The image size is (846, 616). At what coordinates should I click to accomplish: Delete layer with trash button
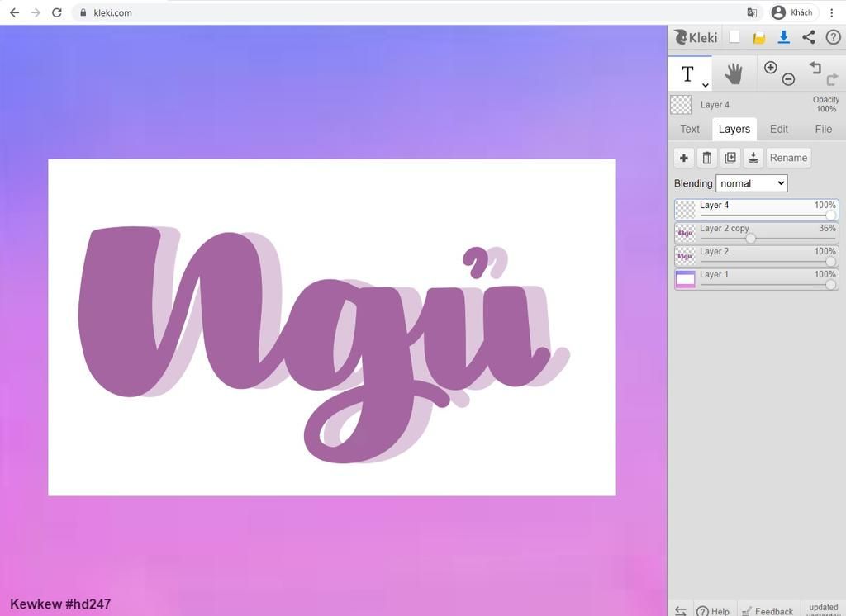click(707, 158)
